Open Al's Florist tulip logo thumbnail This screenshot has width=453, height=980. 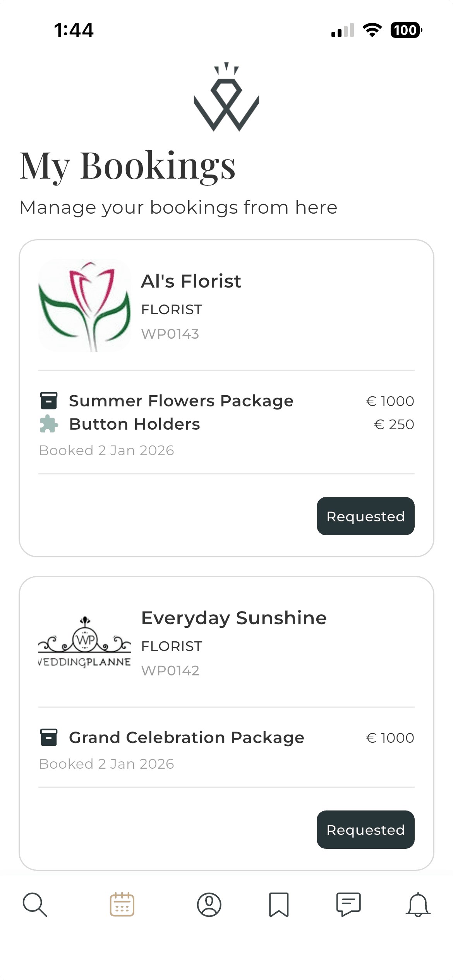(x=85, y=305)
